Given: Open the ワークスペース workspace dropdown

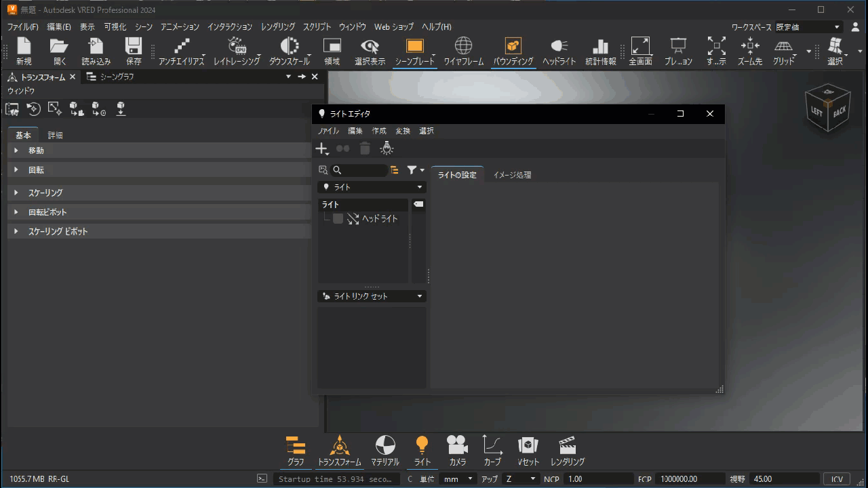Looking at the screenshot, I should click(809, 27).
